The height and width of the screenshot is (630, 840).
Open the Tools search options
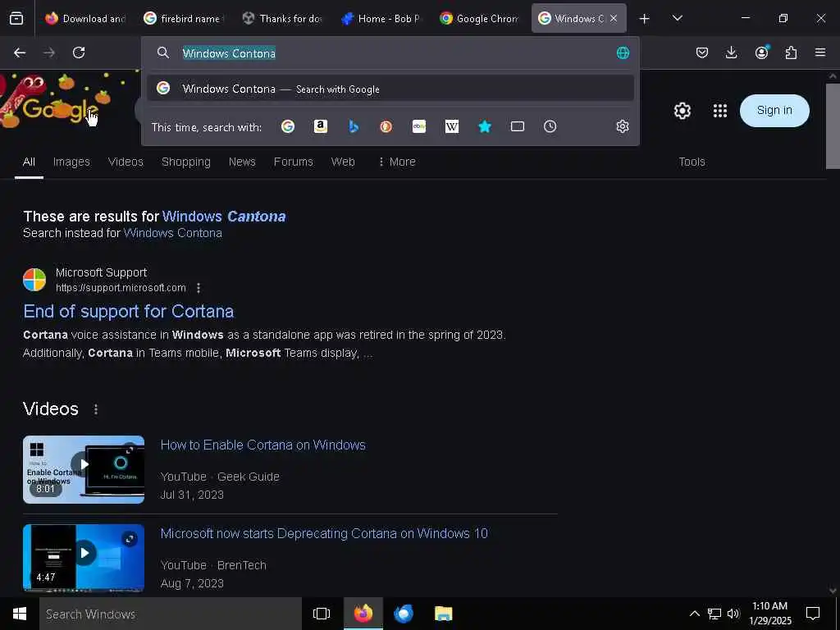(692, 162)
